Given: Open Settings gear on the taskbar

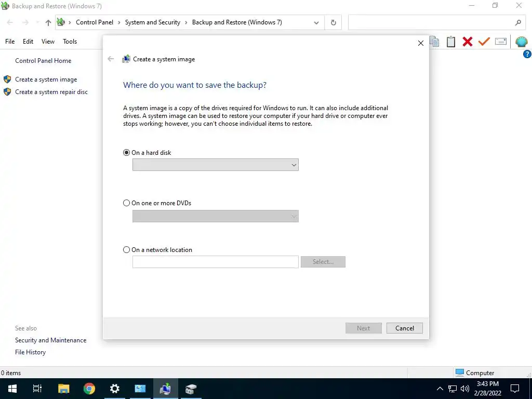Looking at the screenshot, I should coord(115,389).
